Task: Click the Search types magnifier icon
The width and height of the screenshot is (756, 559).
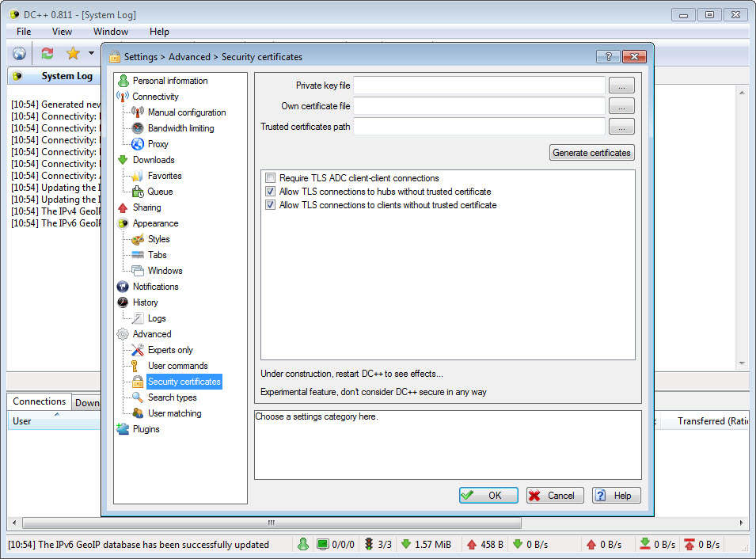Action: pos(138,397)
